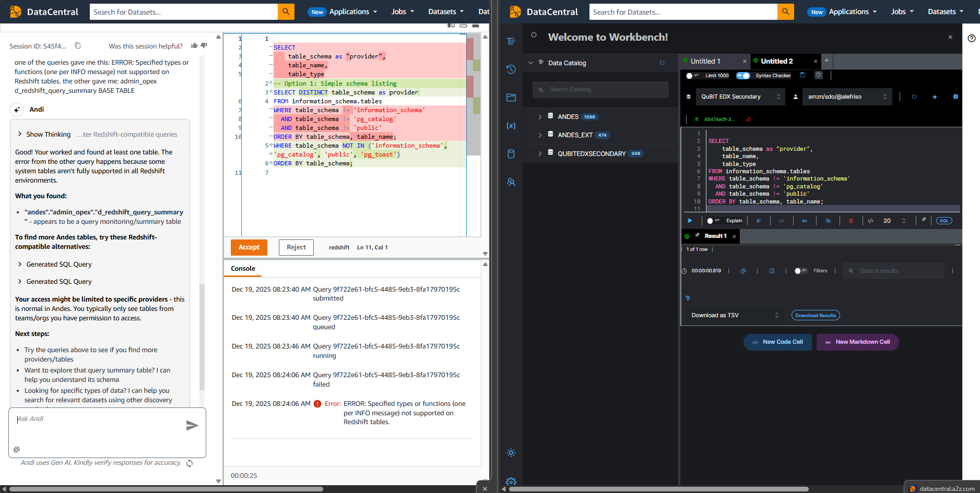Screen dimensions: 980x493
Task: Click copy results icon in result toolbar
Action: (x=743, y=271)
